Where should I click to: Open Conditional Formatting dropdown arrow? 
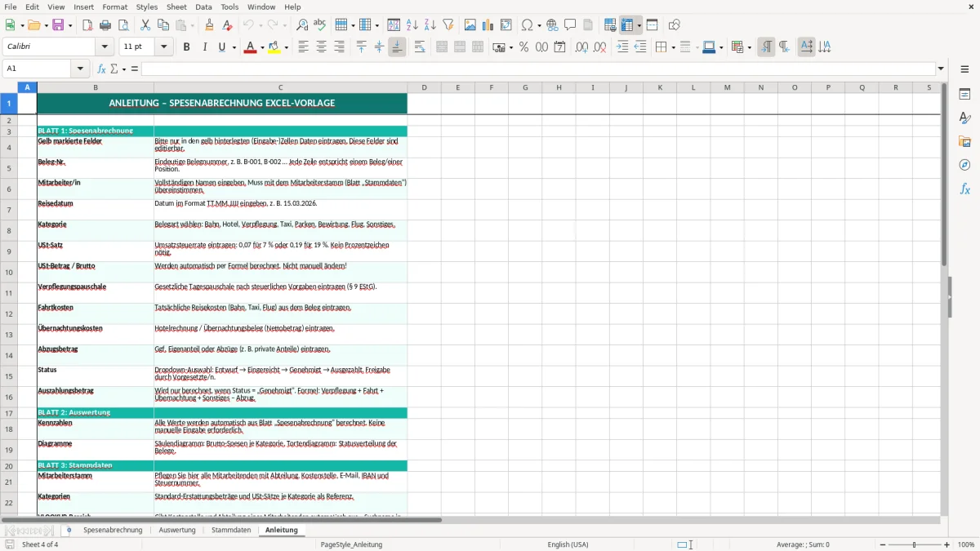click(x=749, y=47)
